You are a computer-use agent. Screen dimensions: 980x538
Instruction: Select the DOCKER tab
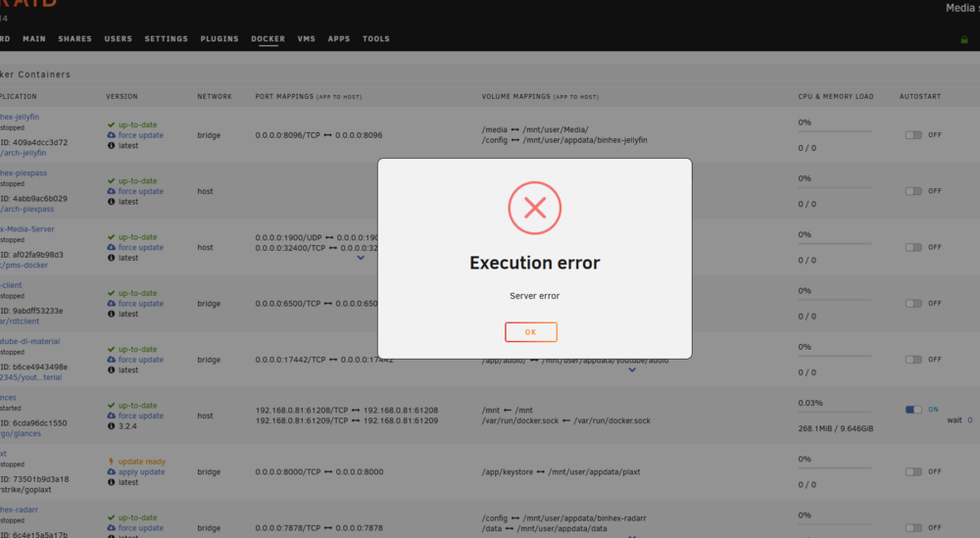point(269,39)
